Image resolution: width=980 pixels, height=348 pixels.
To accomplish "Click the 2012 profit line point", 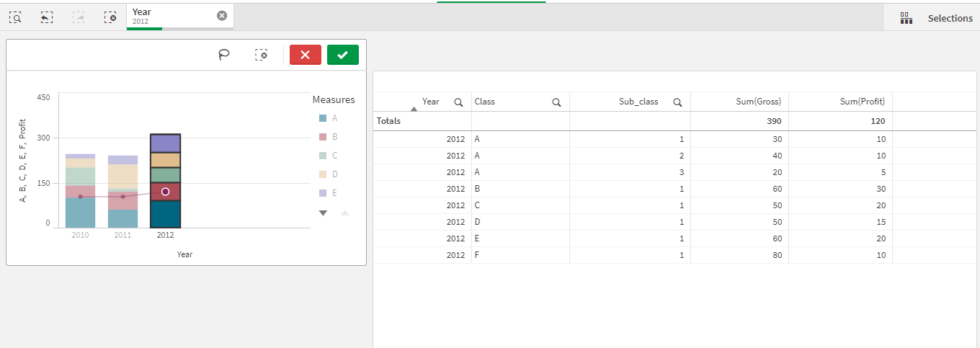I will pyautogui.click(x=166, y=192).
